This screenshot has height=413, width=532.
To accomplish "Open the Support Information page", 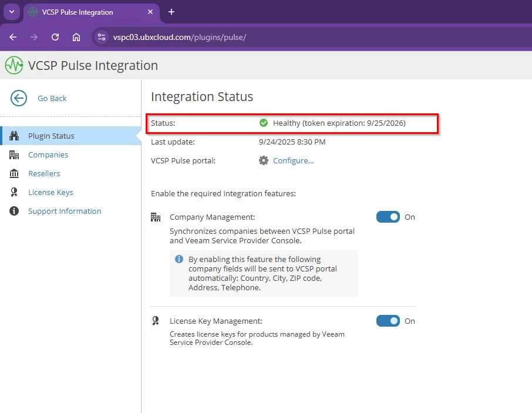I will 65,211.
